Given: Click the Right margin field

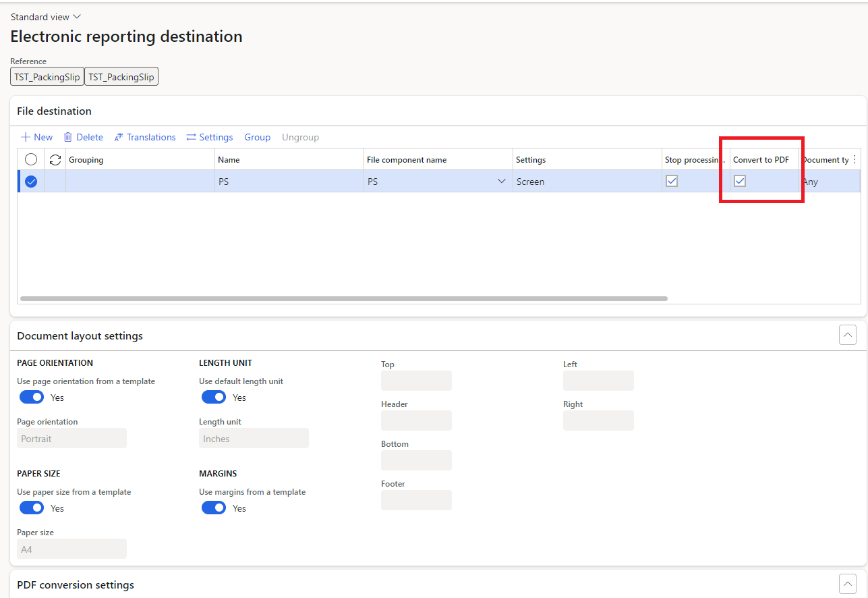Looking at the screenshot, I should pyautogui.click(x=598, y=420).
